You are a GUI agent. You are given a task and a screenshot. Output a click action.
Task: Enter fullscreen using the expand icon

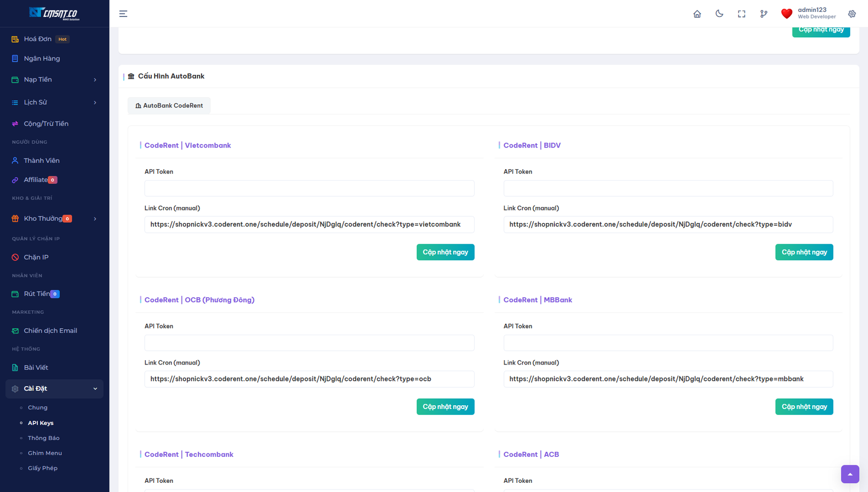(742, 14)
